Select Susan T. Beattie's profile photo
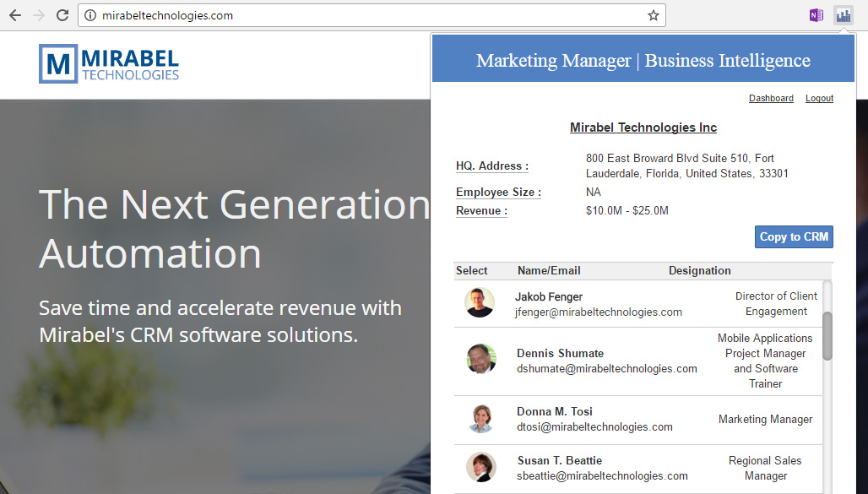Viewport: 868px width, 494px height. click(x=481, y=467)
